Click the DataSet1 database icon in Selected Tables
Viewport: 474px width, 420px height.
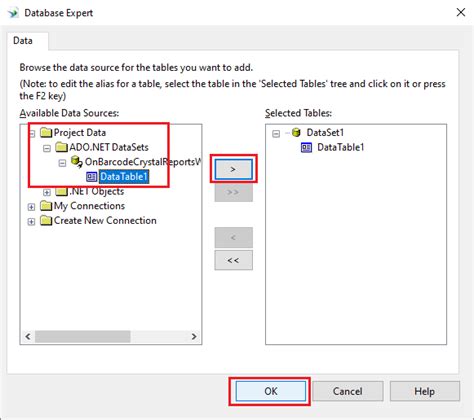296,132
